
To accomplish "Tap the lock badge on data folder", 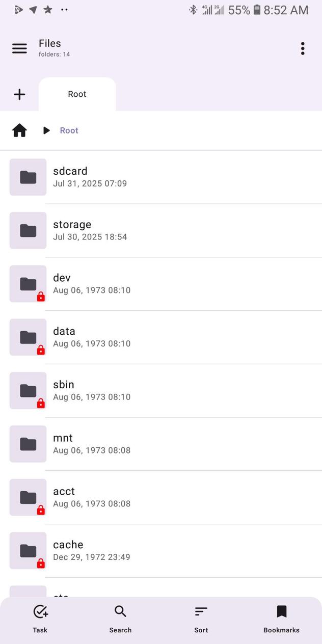I will [x=41, y=350].
